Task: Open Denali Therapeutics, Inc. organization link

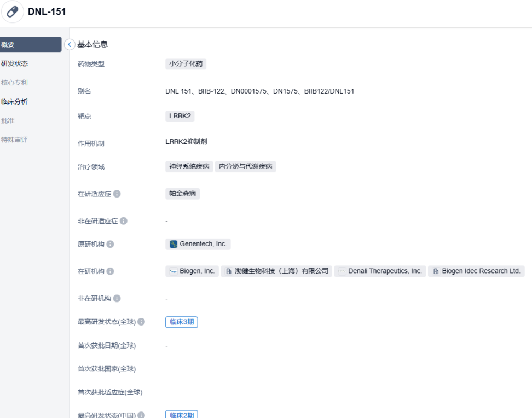Action: (380, 271)
